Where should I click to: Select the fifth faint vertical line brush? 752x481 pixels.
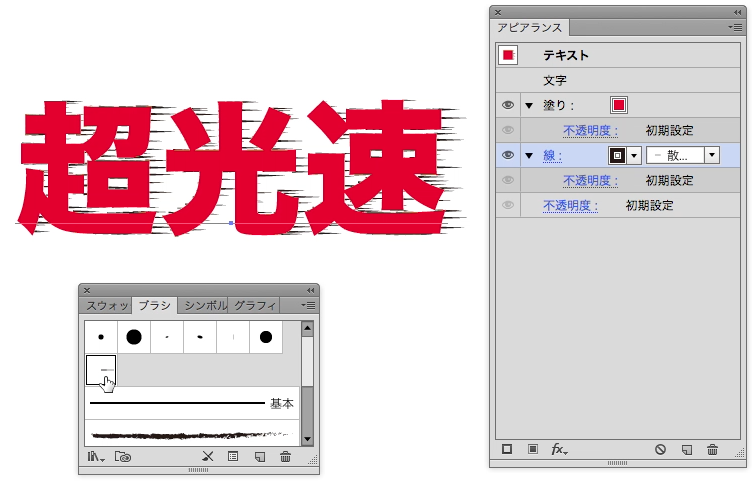[x=233, y=337]
